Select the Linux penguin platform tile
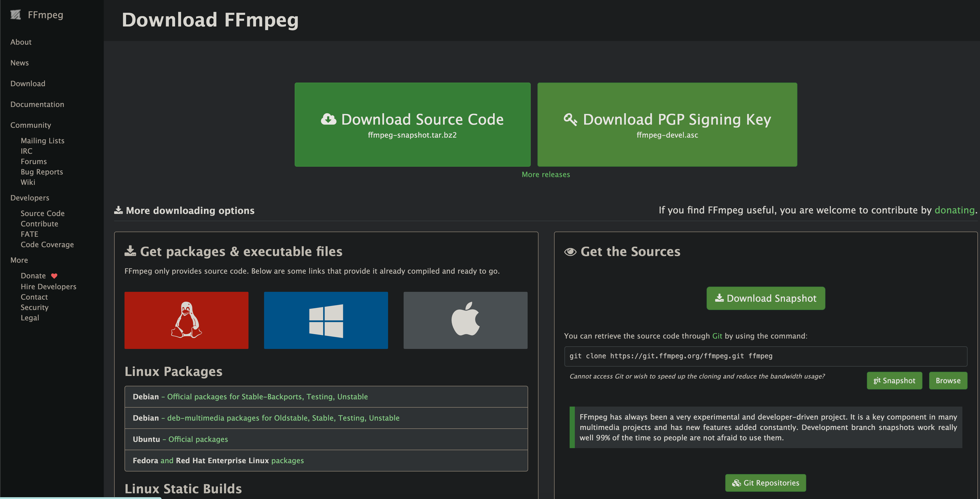 click(x=187, y=320)
